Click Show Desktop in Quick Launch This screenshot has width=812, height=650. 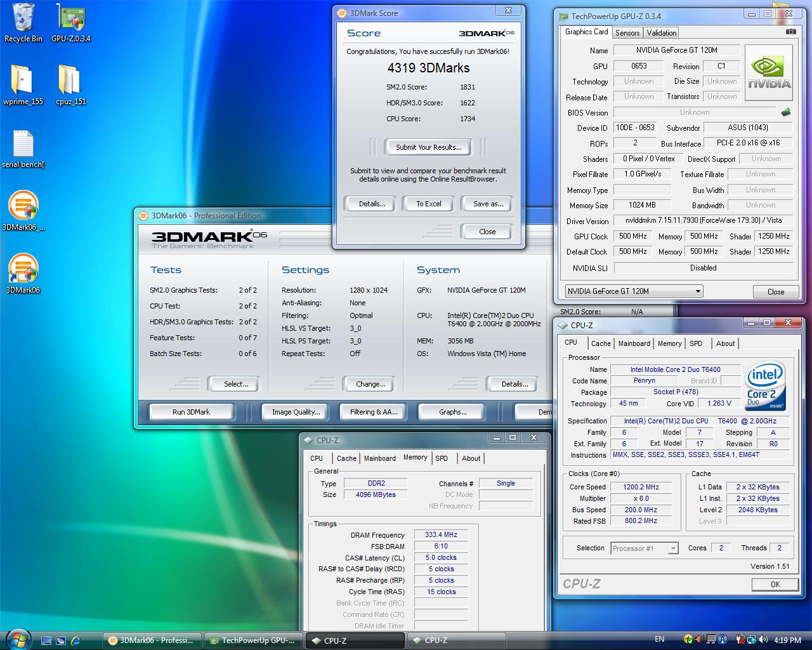(46, 640)
